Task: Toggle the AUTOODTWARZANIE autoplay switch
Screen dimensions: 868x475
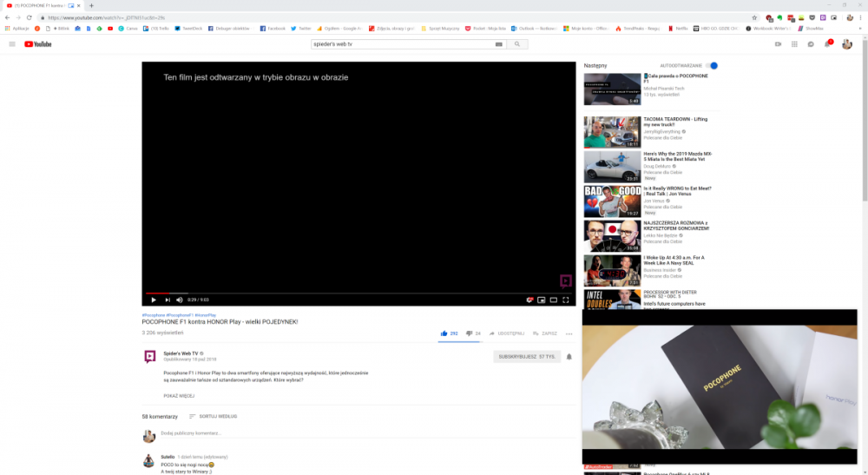Action: pos(713,65)
